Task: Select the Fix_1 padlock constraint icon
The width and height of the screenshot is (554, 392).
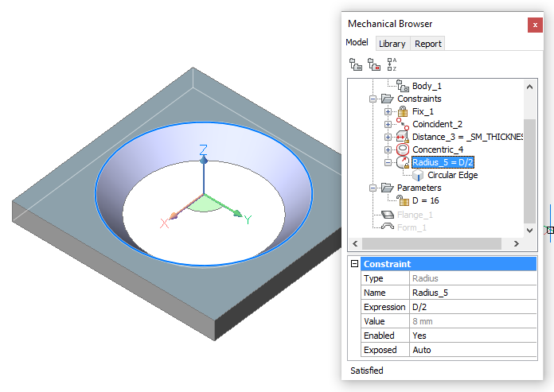Action: (x=403, y=111)
